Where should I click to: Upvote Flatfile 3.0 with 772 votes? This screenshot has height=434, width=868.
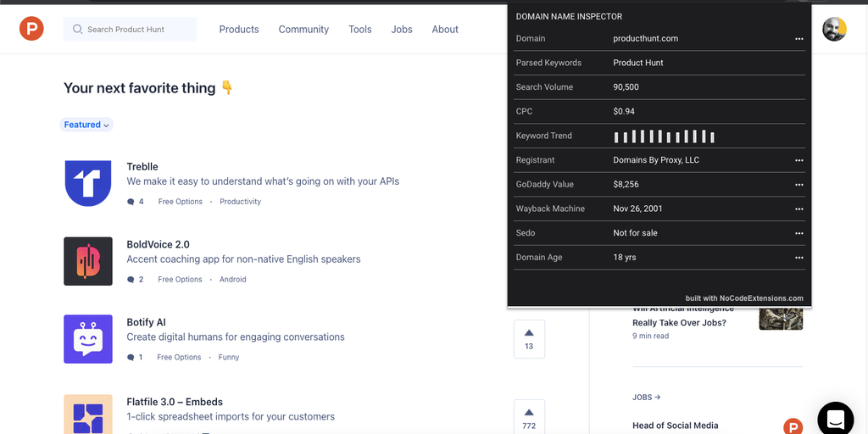(x=529, y=415)
